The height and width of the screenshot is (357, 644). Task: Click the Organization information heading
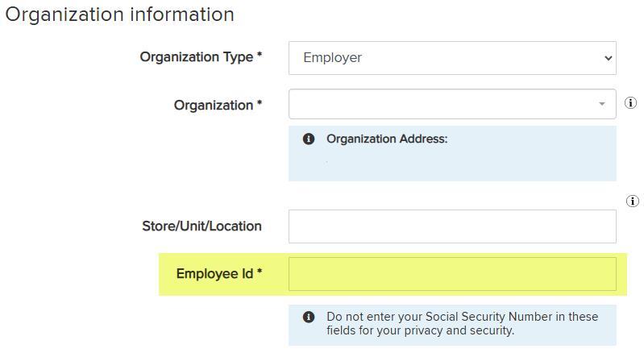click(x=120, y=15)
